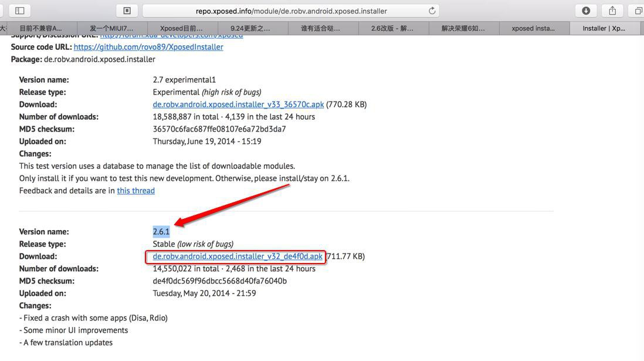Click 'This test version uses a database' sentence
644x361 pixels.
pyautogui.click(x=157, y=166)
